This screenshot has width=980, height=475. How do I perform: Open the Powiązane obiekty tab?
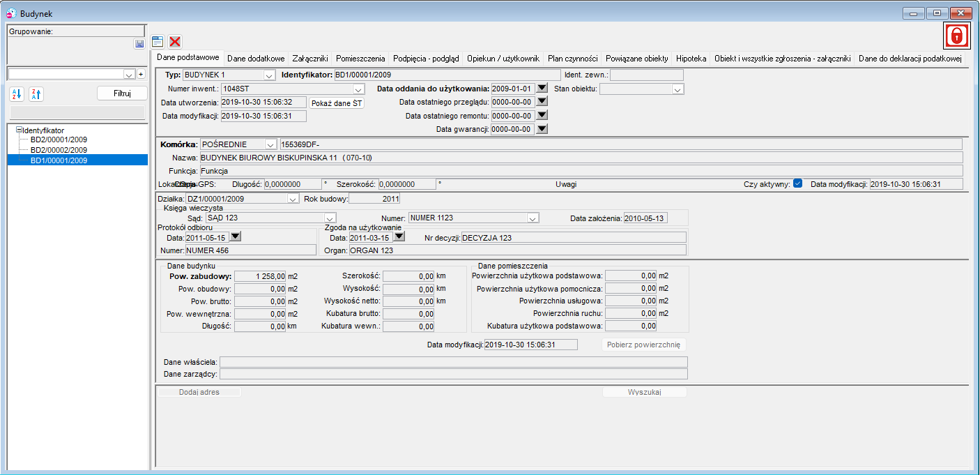pos(637,59)
